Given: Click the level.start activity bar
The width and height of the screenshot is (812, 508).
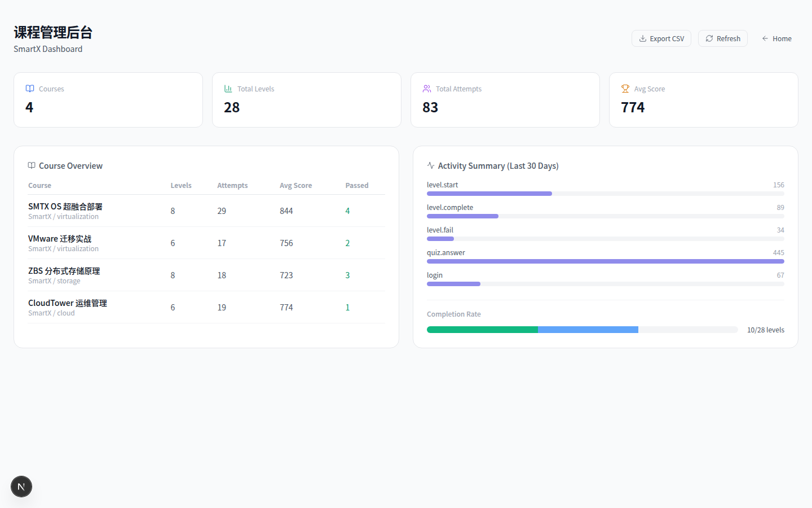Looking at the screenshot, I should point(489,194).
